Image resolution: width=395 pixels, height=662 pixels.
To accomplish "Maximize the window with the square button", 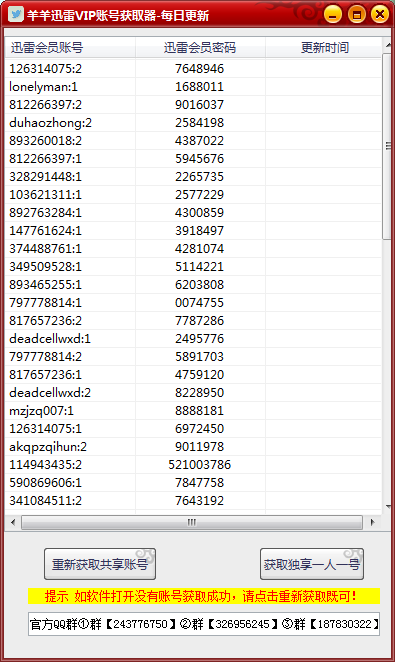I will coord(357,14).
